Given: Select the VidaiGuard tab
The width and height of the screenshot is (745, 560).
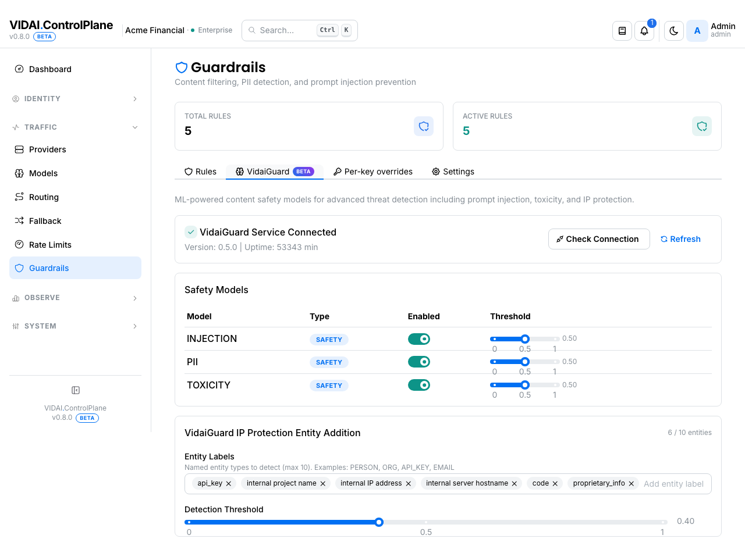Looking at the screenshot, I should click(x=275, y=172).
